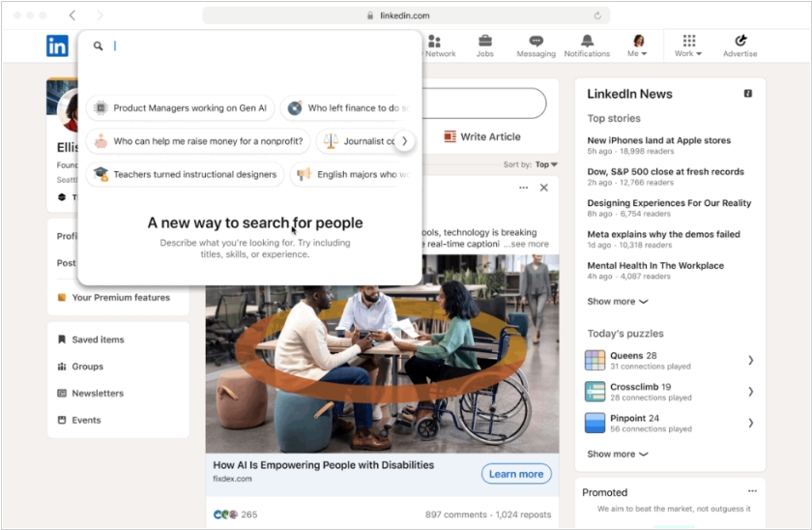
Task: Change feed Sort by Top dropdown
Action: click(x=546, y=164)
